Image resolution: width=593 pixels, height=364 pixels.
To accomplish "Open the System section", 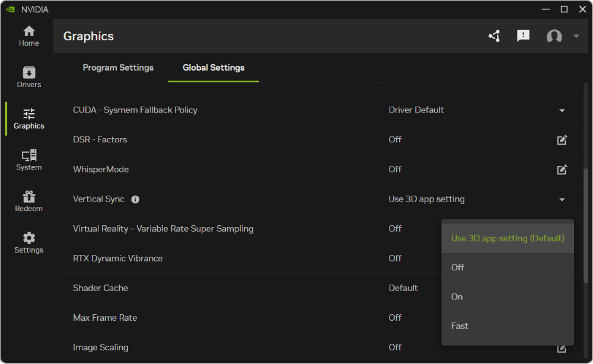I will [28, 160].
